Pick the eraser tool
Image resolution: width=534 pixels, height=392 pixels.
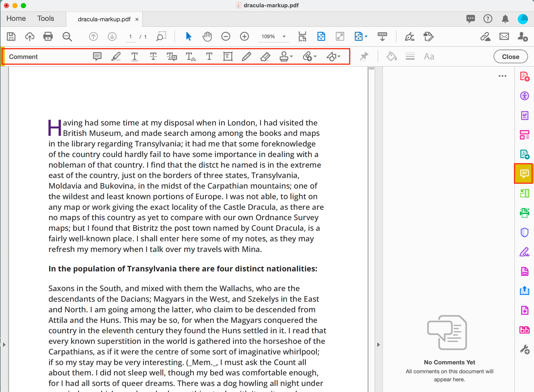tap(265, 57)
